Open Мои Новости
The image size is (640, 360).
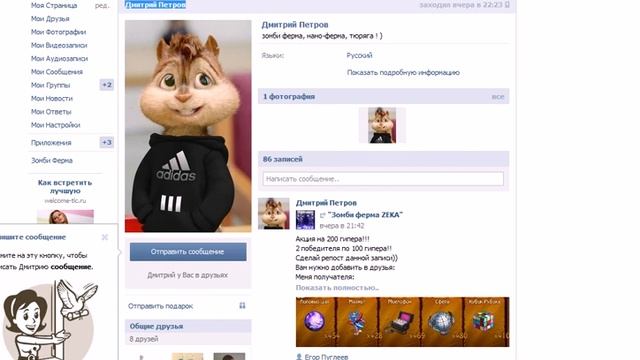(52, 98)
